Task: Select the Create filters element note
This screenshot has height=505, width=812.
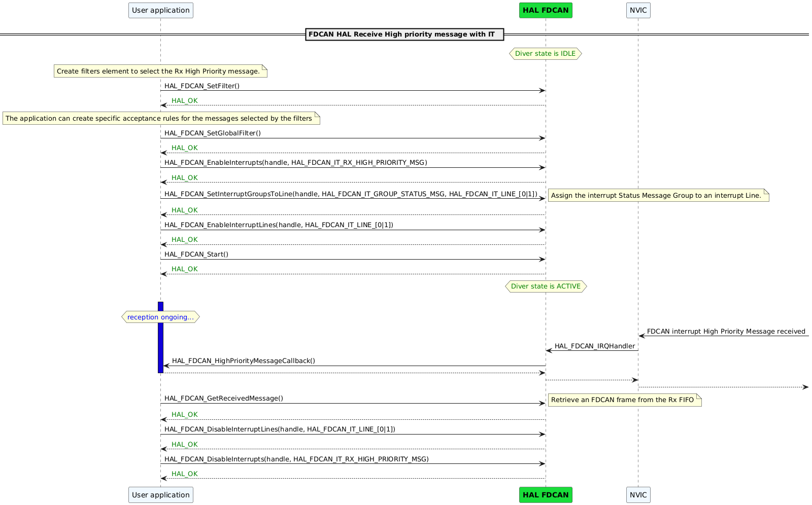Action: pyautogui.click(x=159, y=71)
